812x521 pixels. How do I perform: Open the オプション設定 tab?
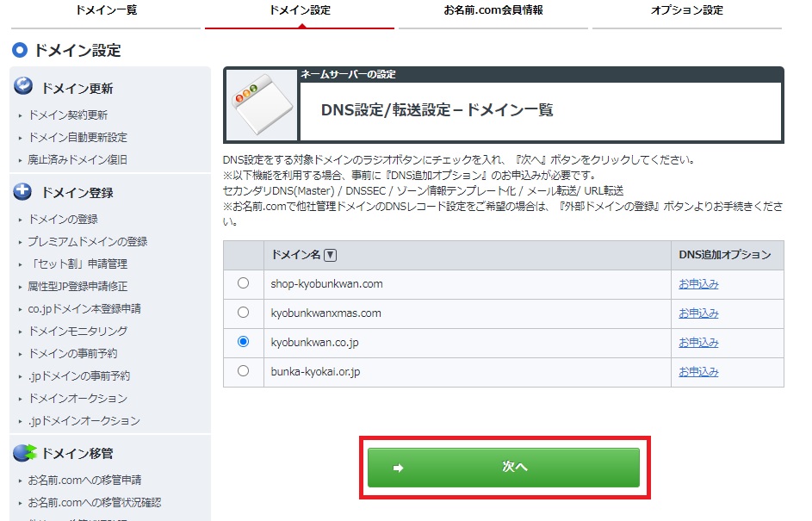click(686, 11)
